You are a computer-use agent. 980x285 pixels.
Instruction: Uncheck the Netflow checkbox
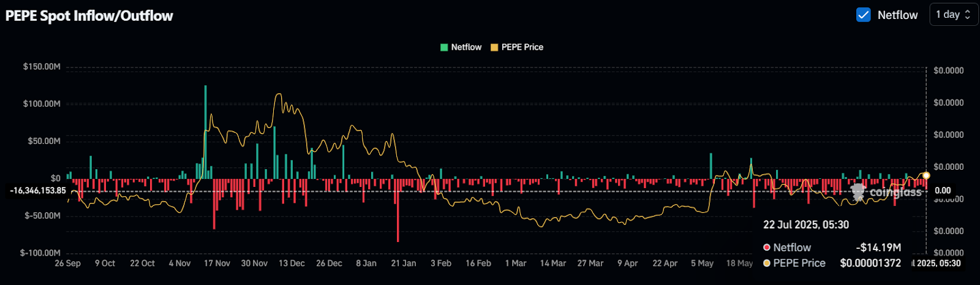point(863,15)
